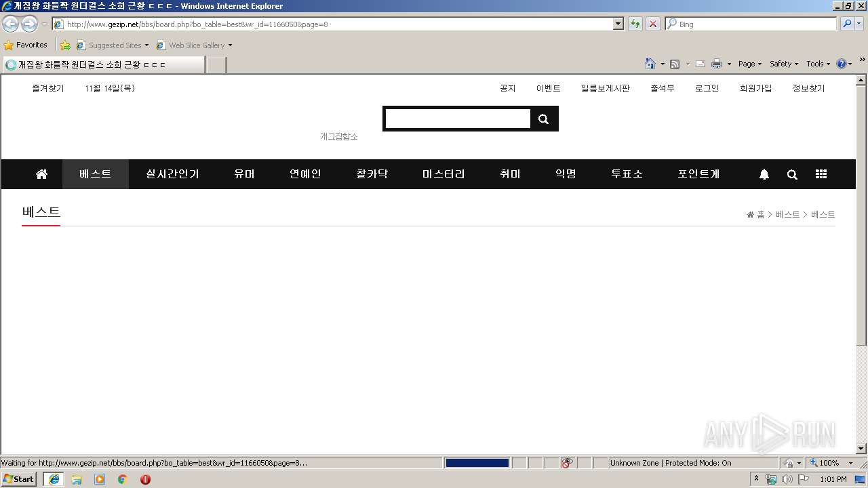
Task: Select the 베스트 nav menu item
Action: [x=95, y=174]
